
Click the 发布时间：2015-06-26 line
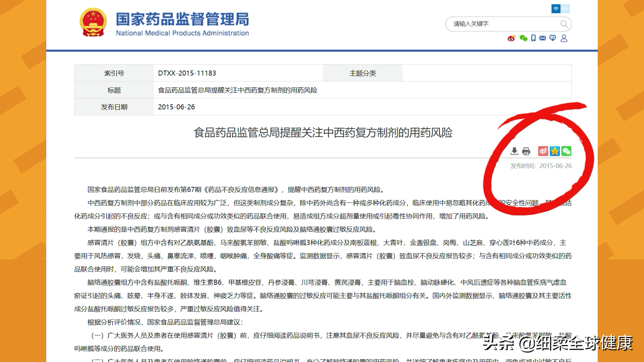coord(541,166)
